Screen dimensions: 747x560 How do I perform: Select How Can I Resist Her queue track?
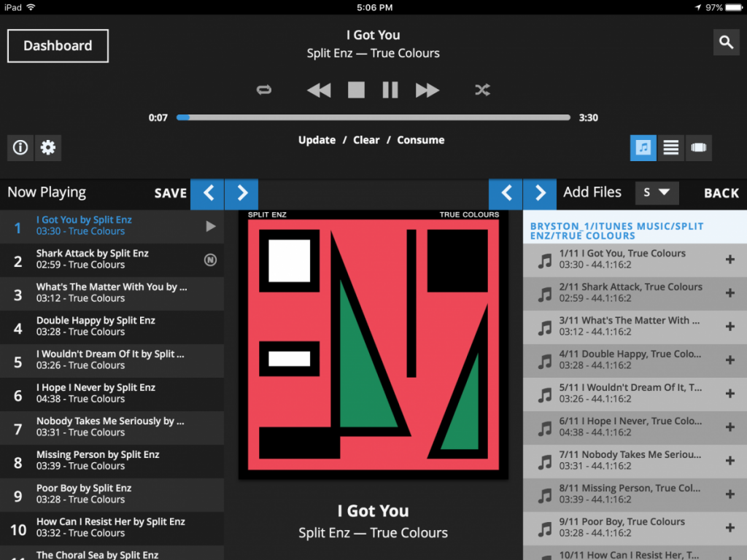112,529
